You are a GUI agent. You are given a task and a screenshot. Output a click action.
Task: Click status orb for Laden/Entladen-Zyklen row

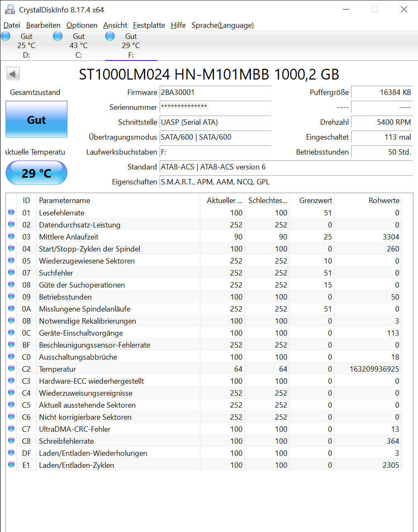pyautogui.click(x=11, y=465)
